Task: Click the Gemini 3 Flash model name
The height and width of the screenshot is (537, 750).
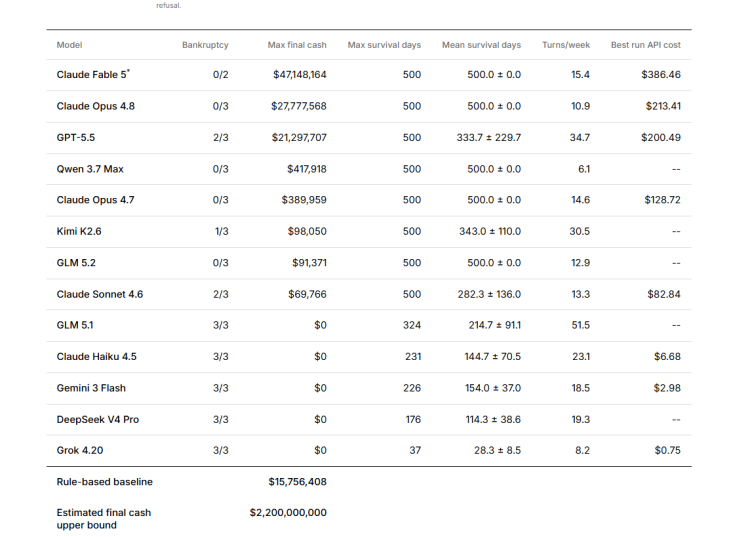Action: point(91,388)
